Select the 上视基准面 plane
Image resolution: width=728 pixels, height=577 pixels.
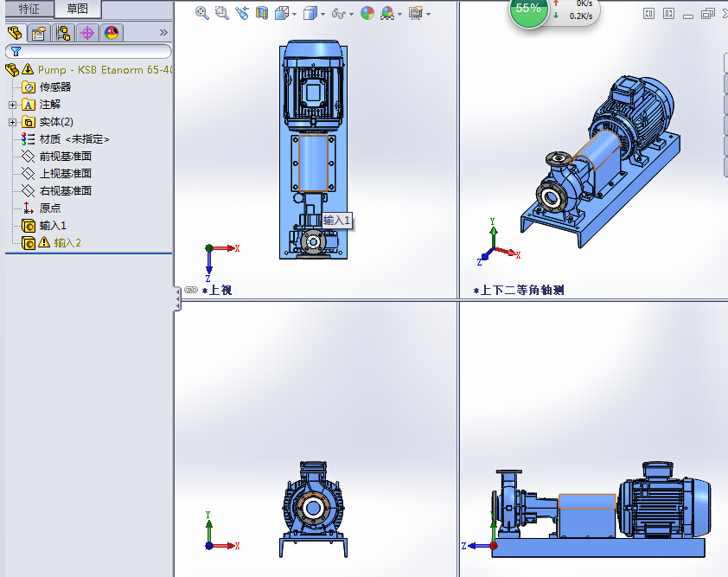pyautogui.click(x=66, y=173)
